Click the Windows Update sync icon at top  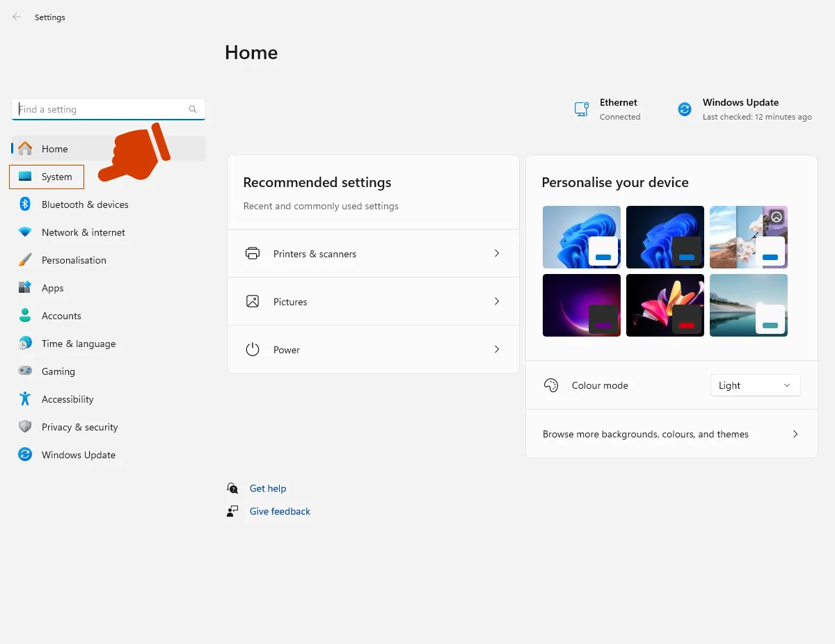pyautogui.click(x=685, y=109)
